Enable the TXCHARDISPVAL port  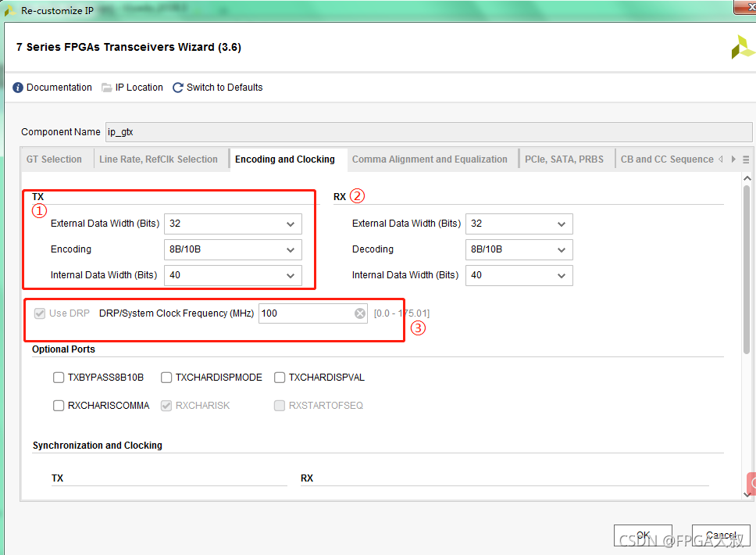280,378
